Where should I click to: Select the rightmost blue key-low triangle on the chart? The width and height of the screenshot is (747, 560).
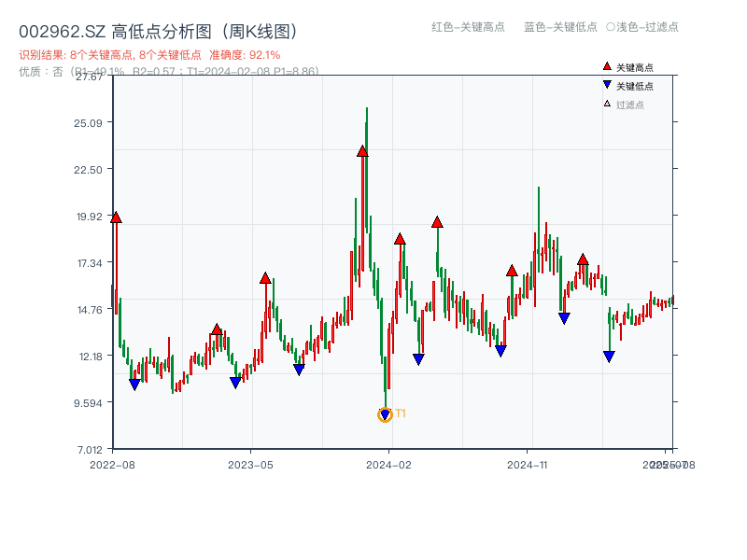click(609, 356)
